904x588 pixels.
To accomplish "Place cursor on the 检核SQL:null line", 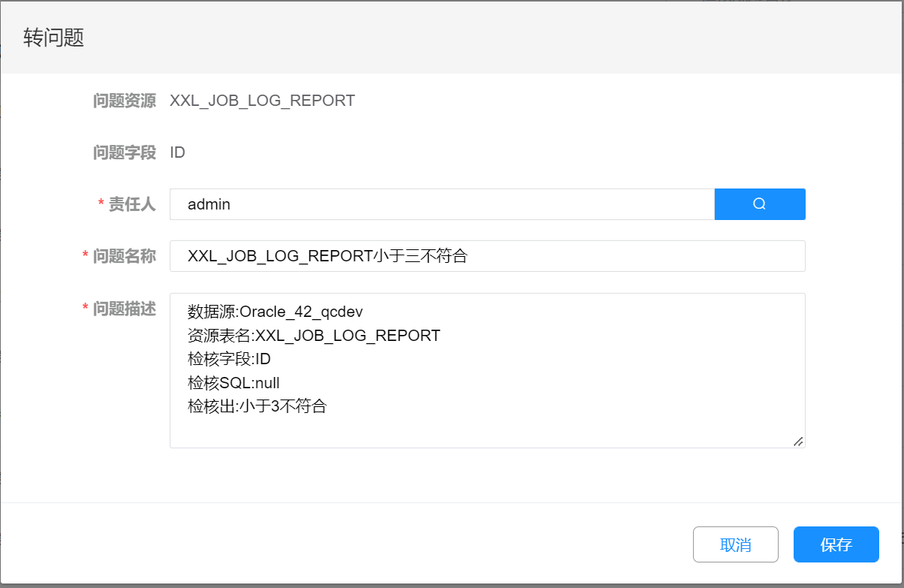I will tap(234, 384).
